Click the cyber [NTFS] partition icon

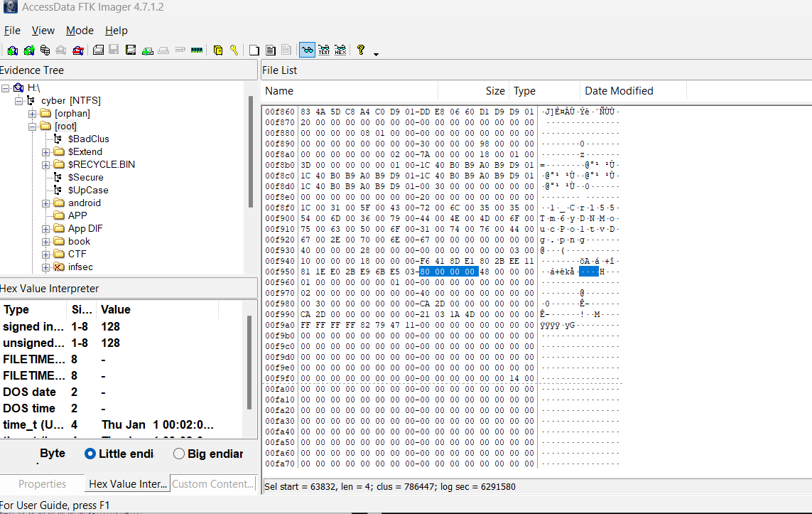31,100
